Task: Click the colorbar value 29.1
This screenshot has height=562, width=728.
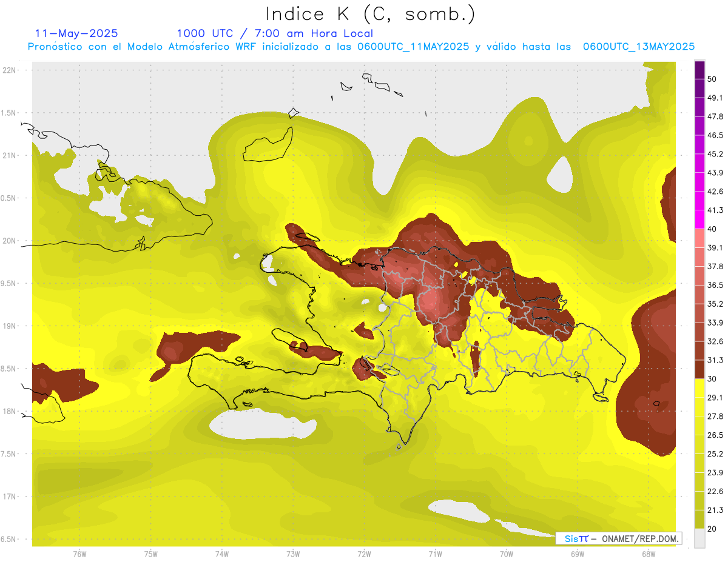Action: click(x=715, y=398)
